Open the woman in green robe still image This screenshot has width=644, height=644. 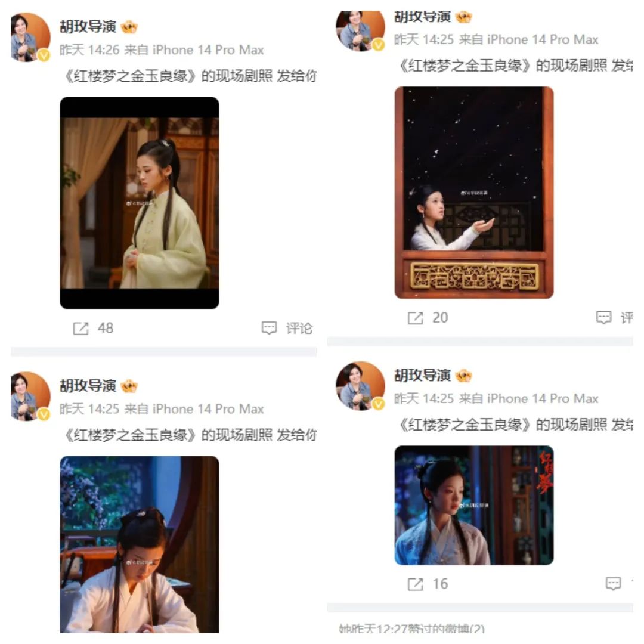(139, 203)
